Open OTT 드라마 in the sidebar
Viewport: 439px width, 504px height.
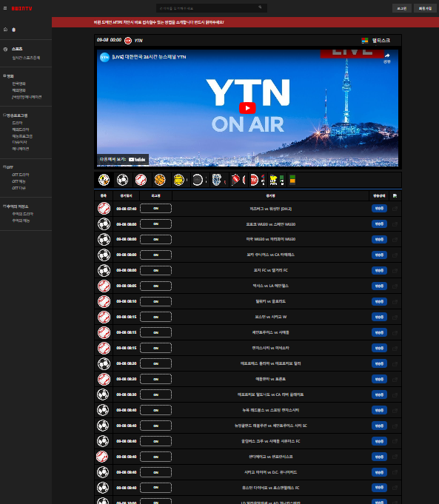21,175
